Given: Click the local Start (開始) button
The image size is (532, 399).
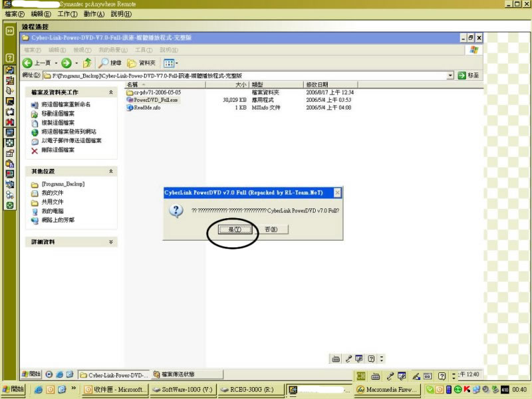Looking at the screenshot, I should [x=13, y=390].
